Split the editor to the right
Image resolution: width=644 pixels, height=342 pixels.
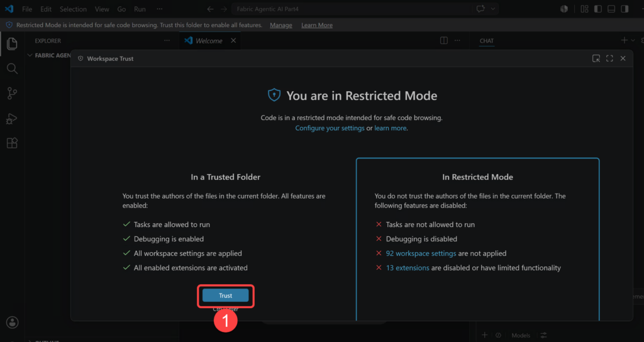444,41
